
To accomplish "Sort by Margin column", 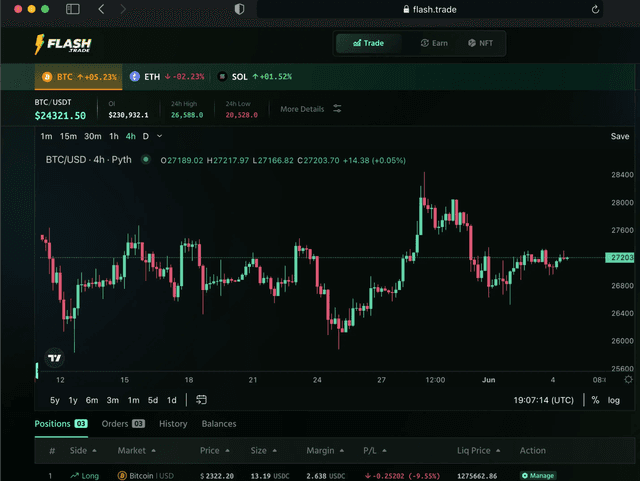I will pos(325,450).
